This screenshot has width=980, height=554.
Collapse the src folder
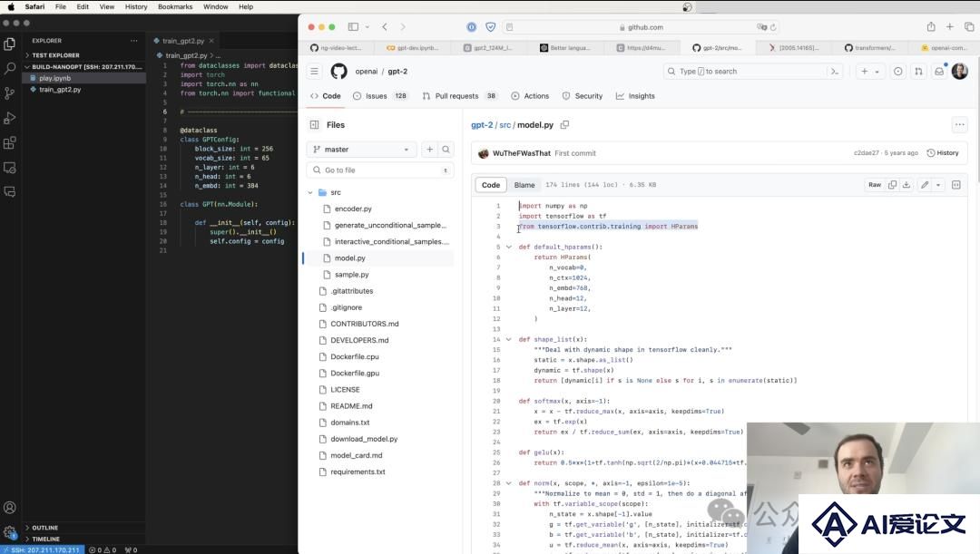[310, 192]
